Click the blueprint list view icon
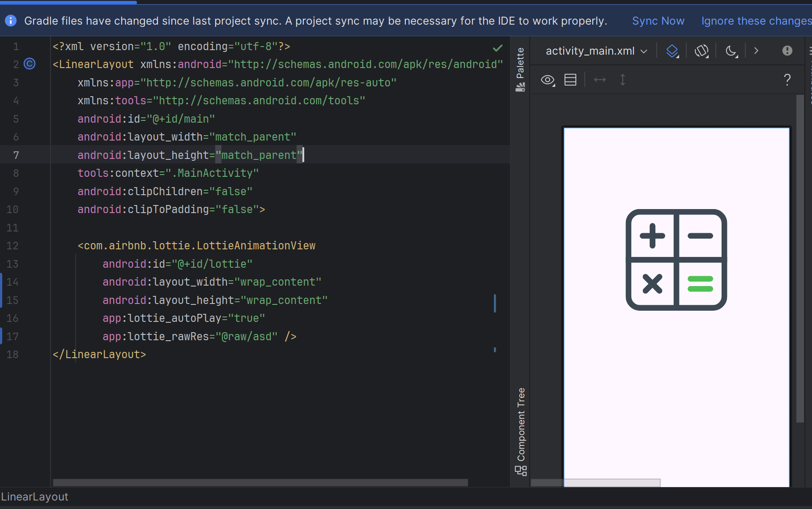This screenshot has height=509, width=812. [570, 80]
